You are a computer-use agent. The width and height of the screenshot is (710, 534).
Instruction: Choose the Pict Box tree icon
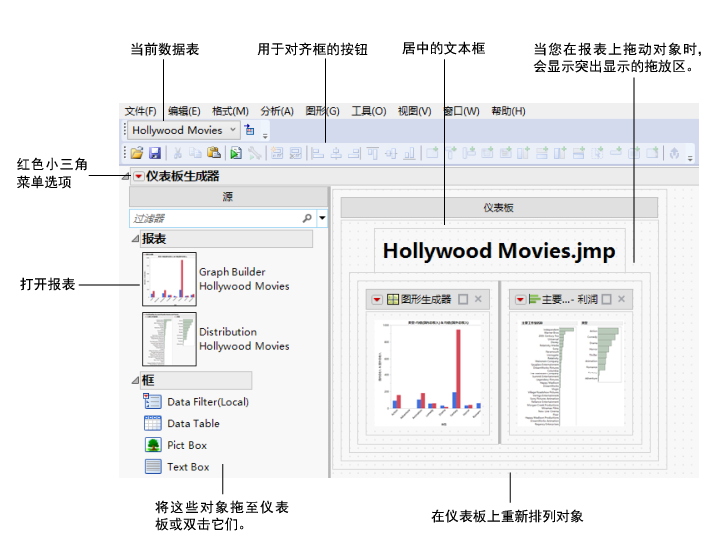152,445
